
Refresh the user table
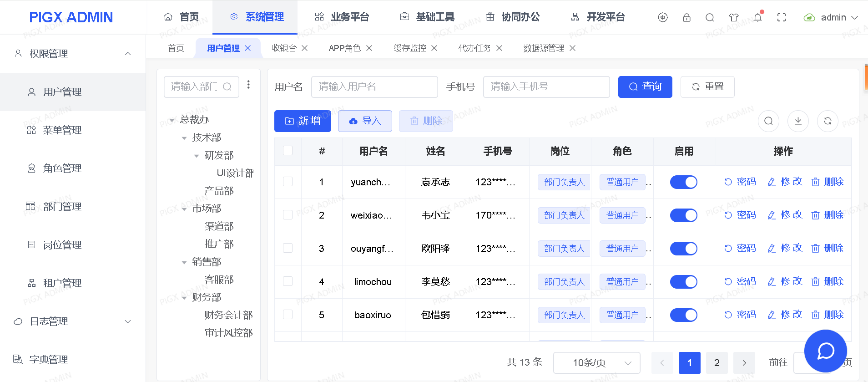point(828,121)
